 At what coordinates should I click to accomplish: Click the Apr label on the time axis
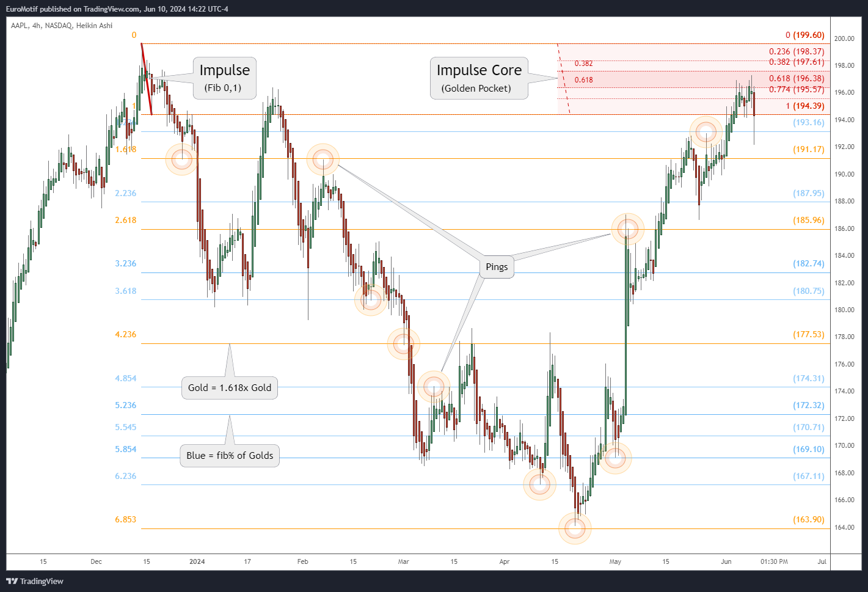[x=505, y=561]
